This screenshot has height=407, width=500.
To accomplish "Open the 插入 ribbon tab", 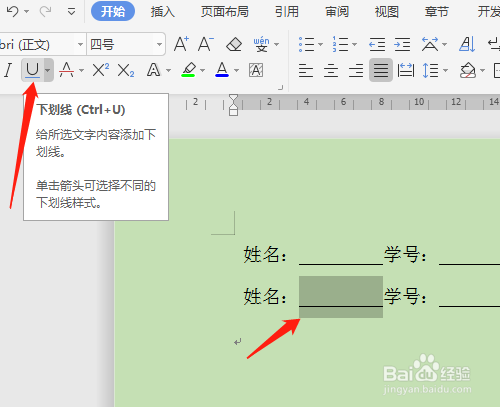I will (162, 12).
